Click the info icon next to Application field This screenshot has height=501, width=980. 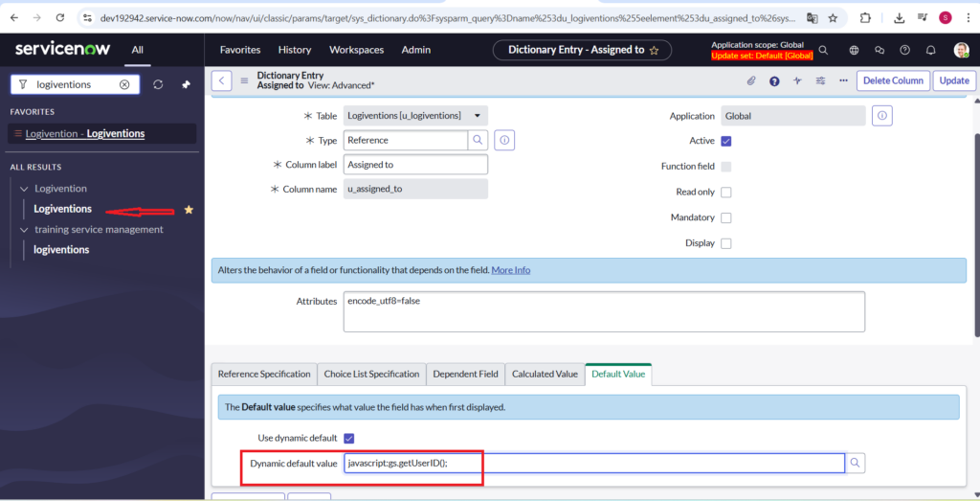(882, 116)
